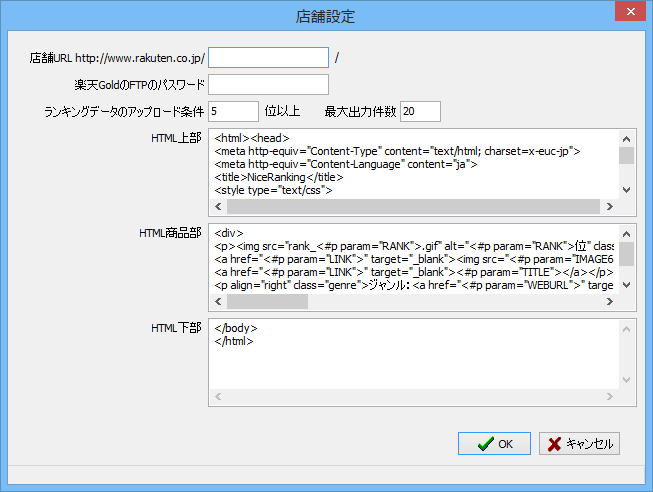Screen dimensions: 653x492
Task: Focus the 店舗URL input field
Action: click(x=268, y=58)
